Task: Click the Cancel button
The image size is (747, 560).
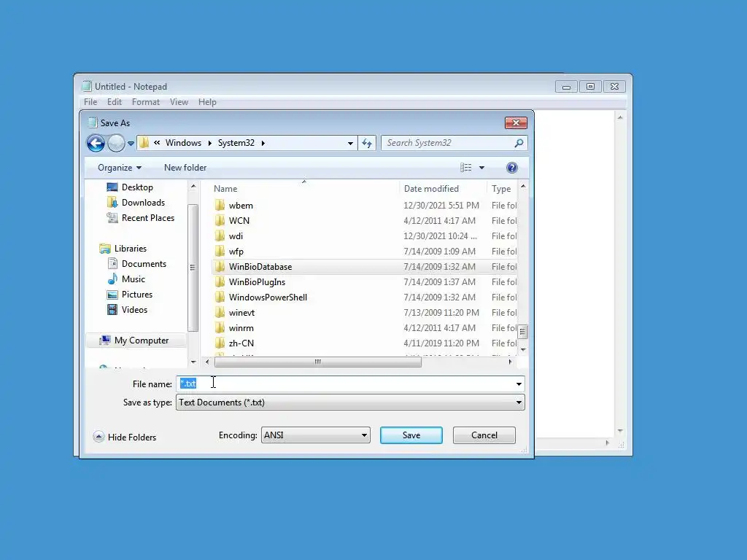Action: pos(484,435)
